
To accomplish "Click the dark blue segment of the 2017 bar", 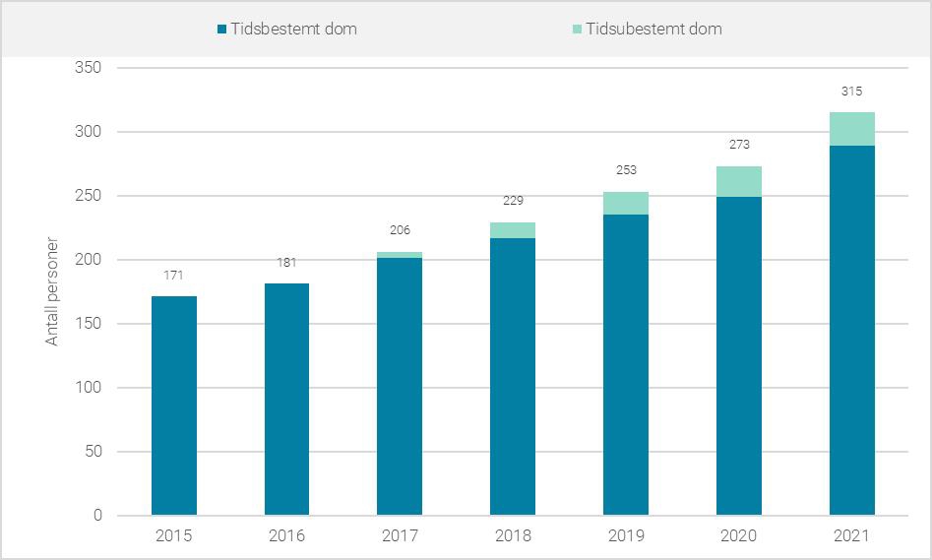I will click(x=400, y=386).
